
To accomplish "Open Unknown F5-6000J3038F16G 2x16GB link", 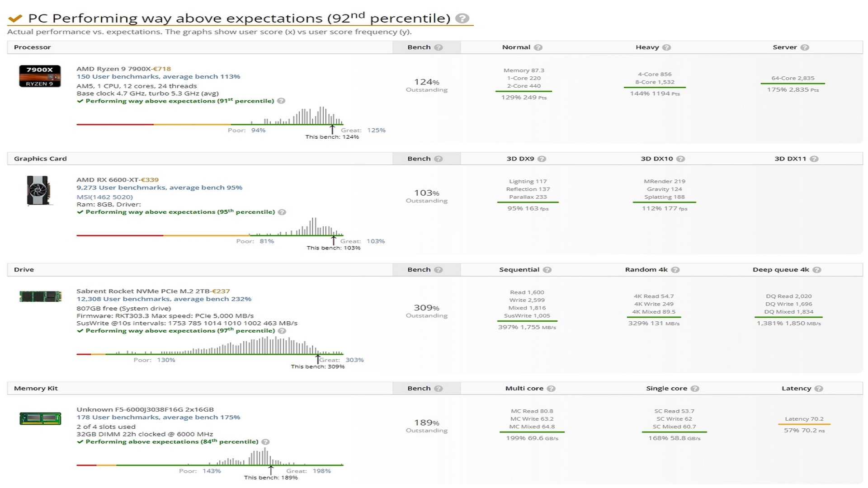I will tap(145, 409).
